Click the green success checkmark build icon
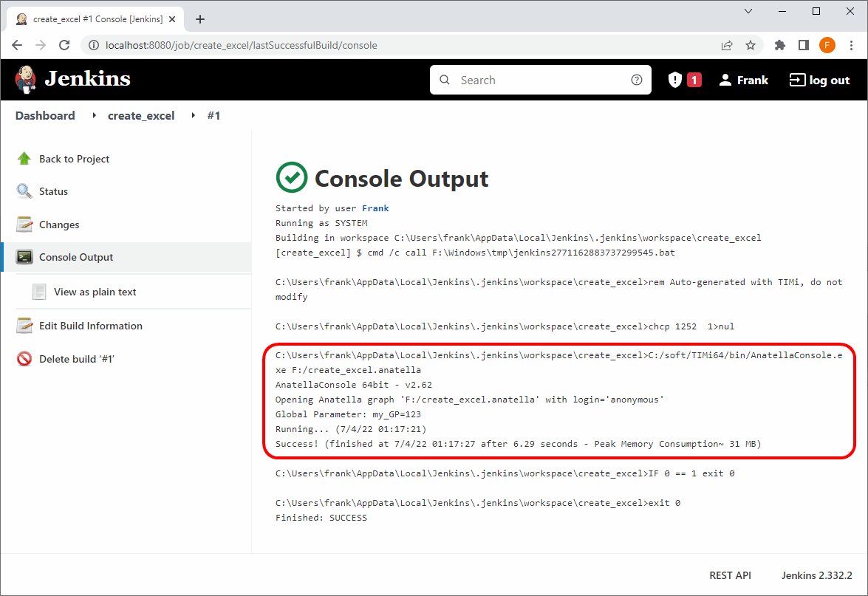Screen dimensions: 868x596 click(292, 178)
